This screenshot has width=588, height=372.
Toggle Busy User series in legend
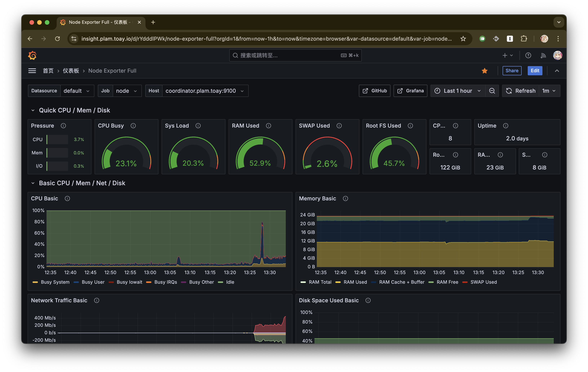(x=93, y=282)
